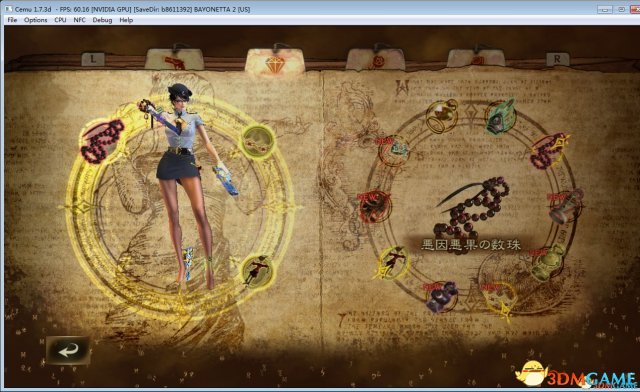640x392 pixels.
Task: Switch to the flower emblem tab
Action: tap(376, 60)
